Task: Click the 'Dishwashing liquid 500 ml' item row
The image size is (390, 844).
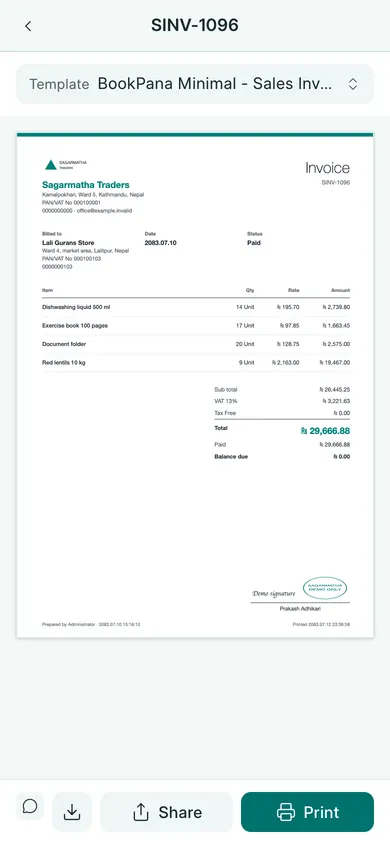Action: click(196, 307)
